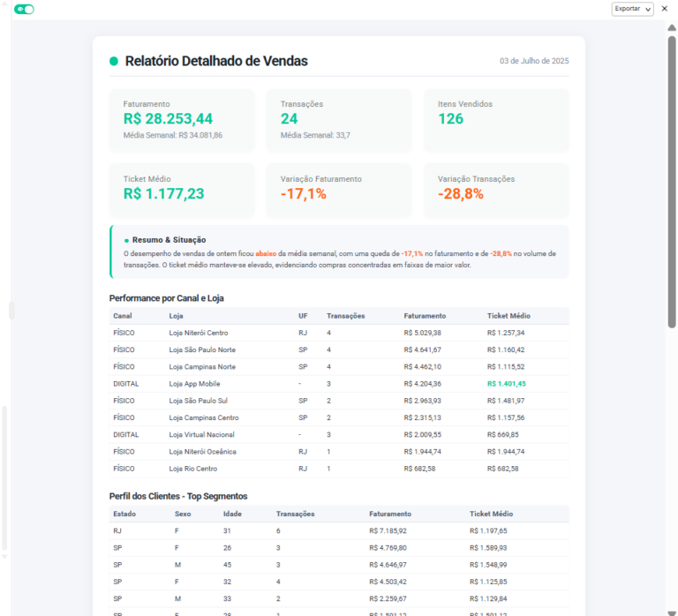Click the right vertical scrollbar thumb
Image resolution: width=678 pixels, height=616 pixels.
(x=672, y=177)
